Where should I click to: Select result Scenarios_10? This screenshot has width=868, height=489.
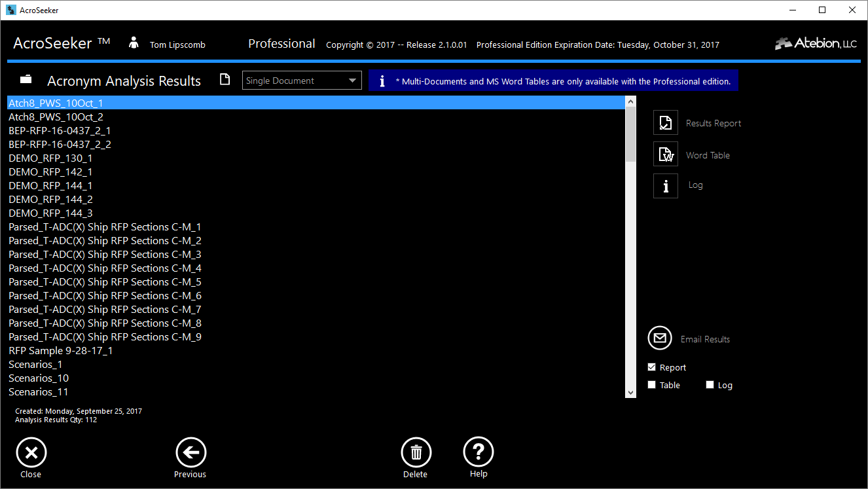(316, 378)
